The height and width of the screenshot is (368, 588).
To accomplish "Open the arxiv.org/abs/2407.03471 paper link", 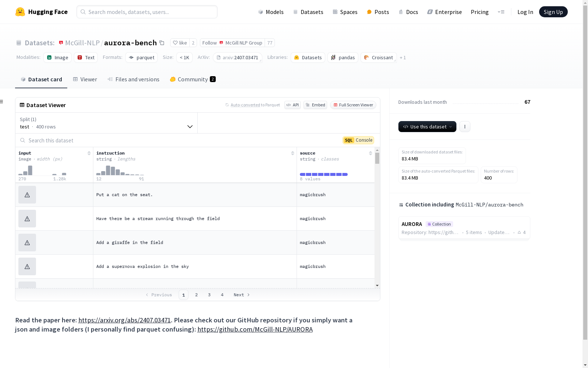I will [x=125, y=320].
